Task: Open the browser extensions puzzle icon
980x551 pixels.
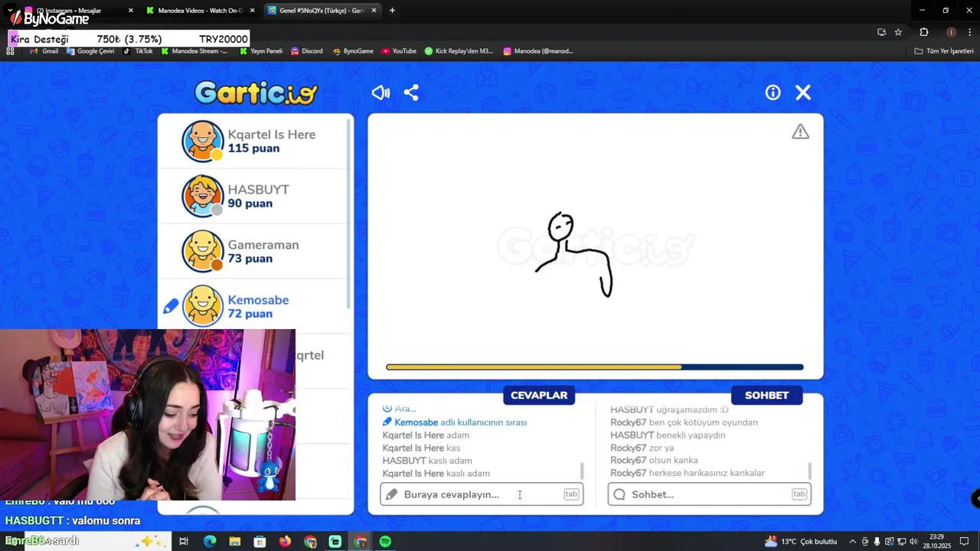Action: [x=924, y=32]
